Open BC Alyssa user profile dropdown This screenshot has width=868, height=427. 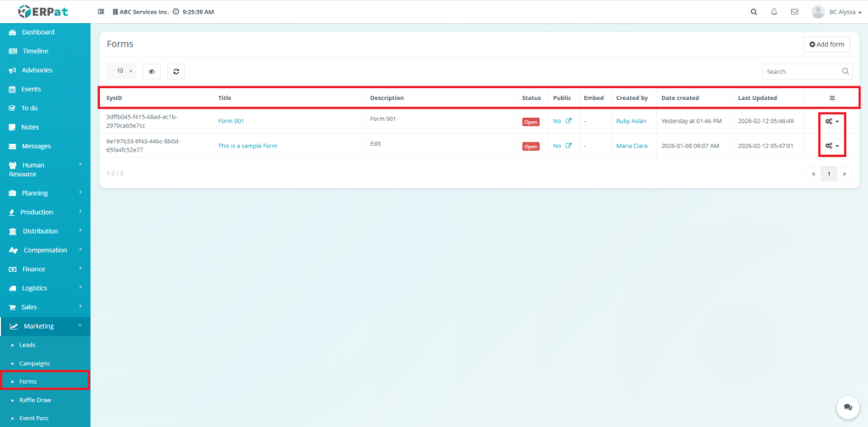coord(837,12)
